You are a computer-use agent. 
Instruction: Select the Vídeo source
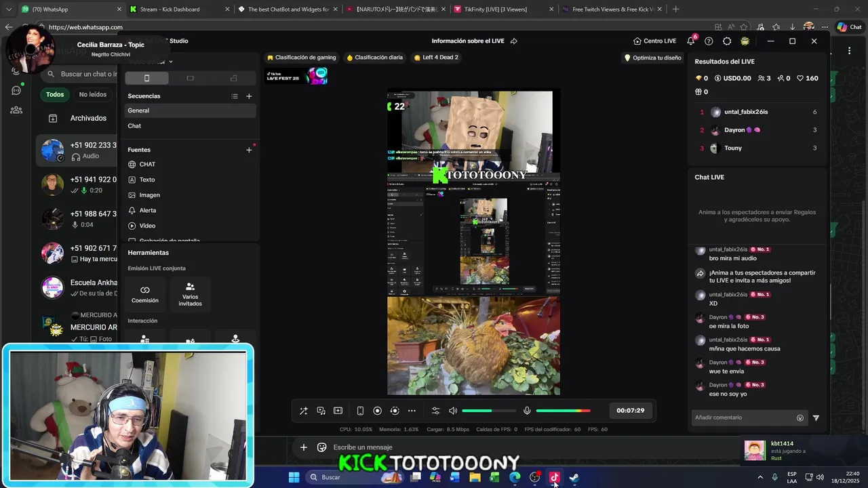coord(190,226)
